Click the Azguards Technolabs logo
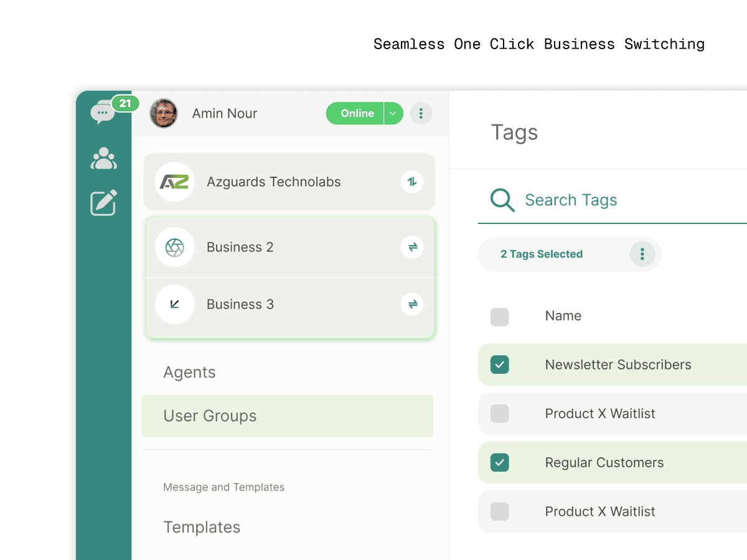 [175, 182]
